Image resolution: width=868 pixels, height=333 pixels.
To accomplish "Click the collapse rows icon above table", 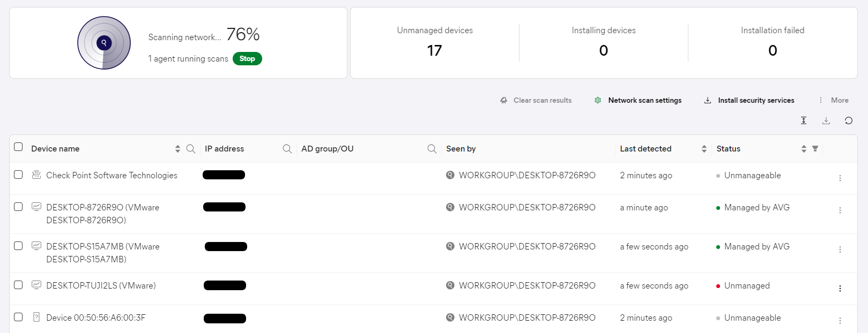I will (x=804, y=120).
